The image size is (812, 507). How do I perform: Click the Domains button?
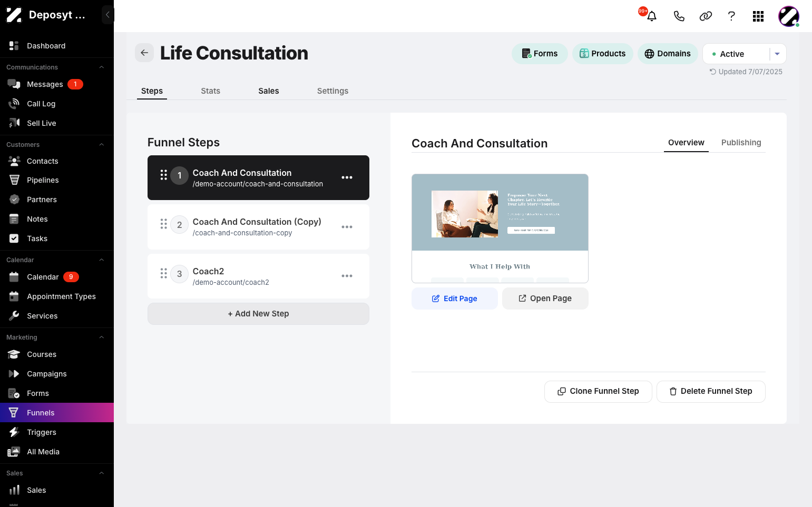(x=668, y=54)
